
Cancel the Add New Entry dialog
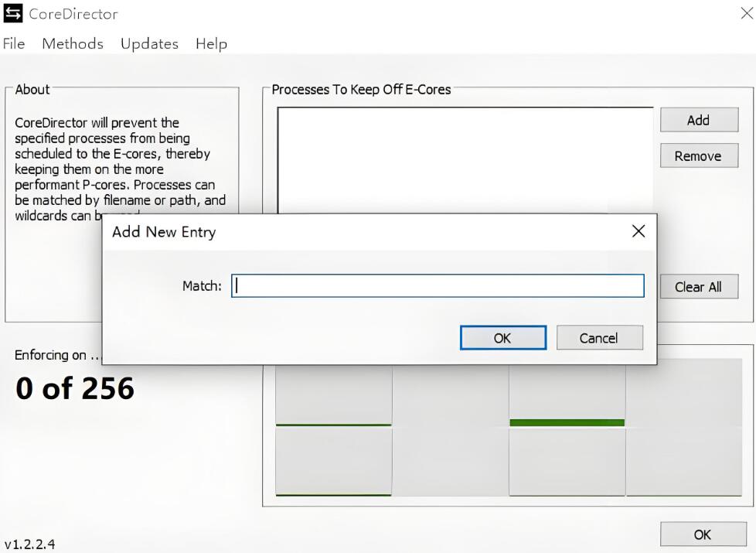[599, 338]
